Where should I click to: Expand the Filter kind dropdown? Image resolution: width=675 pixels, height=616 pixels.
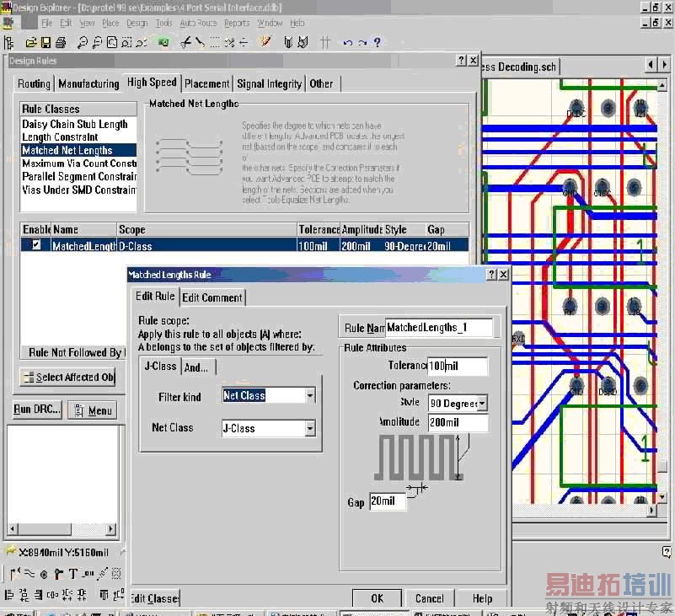(310, 395)
